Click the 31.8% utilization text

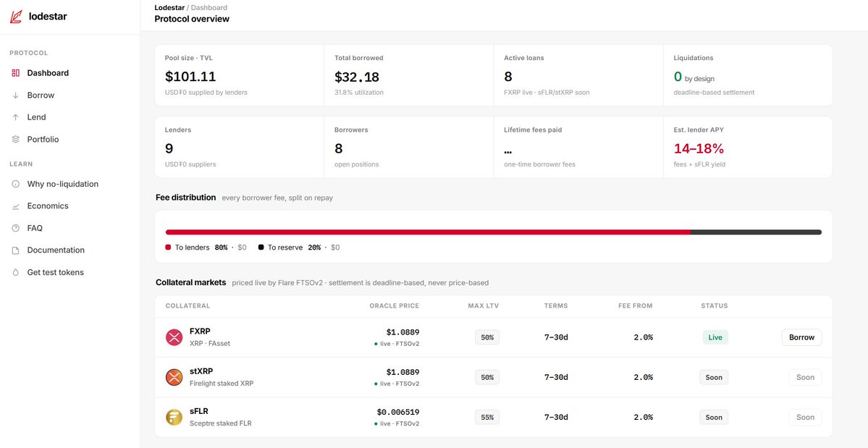coord(359,93)
